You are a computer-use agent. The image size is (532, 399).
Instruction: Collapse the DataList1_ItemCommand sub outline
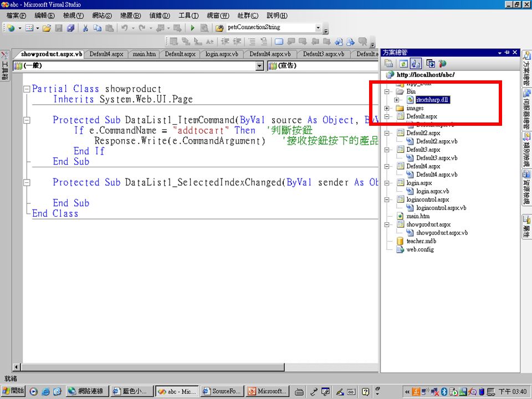(x=27, y=120)
